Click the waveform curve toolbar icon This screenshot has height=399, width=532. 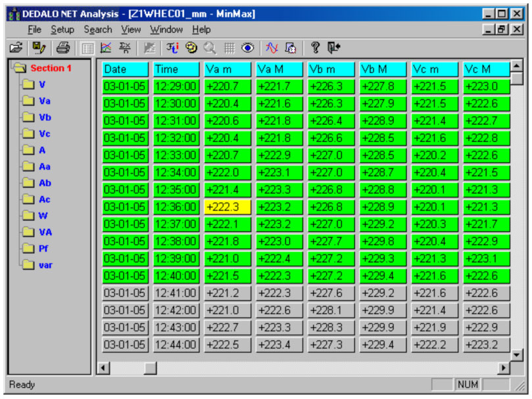pyautogui.click(x=272, y=48)
